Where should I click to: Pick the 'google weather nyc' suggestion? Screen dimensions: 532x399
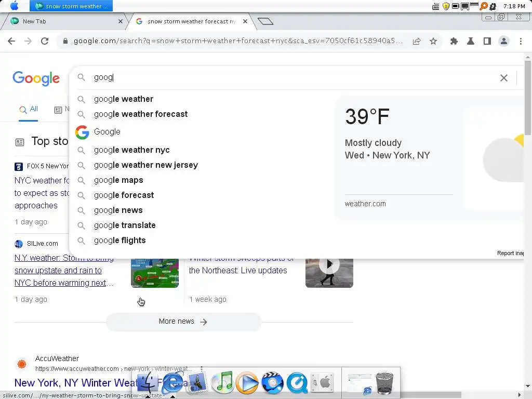point(131,150)
